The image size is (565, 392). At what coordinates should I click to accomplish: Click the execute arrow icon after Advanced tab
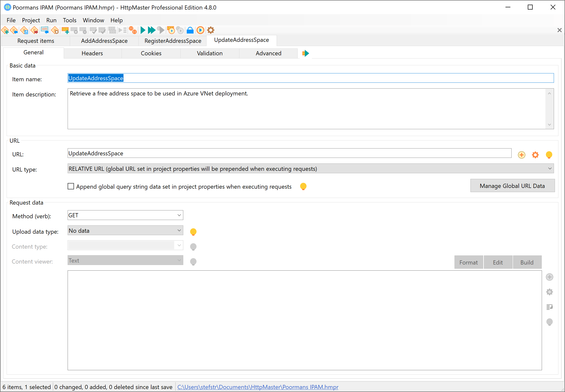click(x=305, y=53)
